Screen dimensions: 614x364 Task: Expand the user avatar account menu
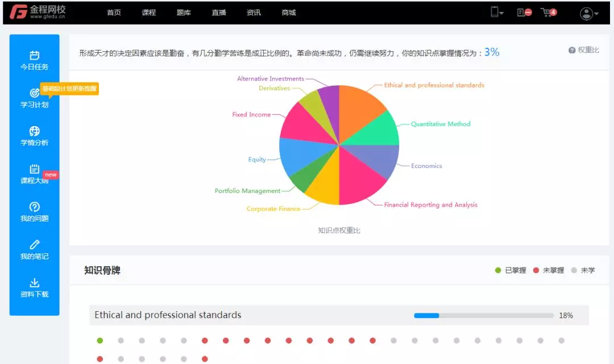pos(589,13)
